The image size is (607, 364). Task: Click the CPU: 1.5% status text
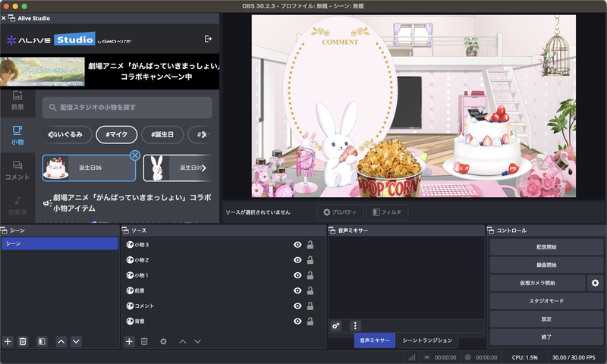click(x=524, y=357)
